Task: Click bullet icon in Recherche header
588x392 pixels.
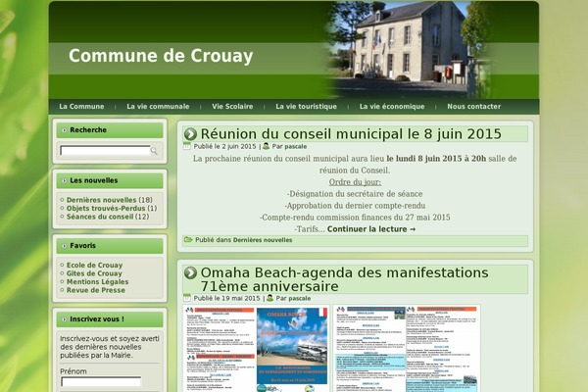Action: (x=64, y=130)
